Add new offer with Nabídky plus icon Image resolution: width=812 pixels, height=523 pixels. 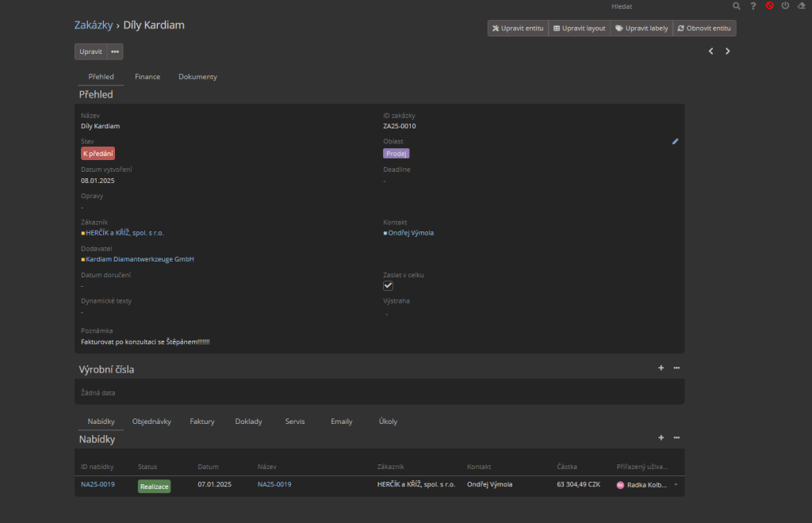click(661, 438)
